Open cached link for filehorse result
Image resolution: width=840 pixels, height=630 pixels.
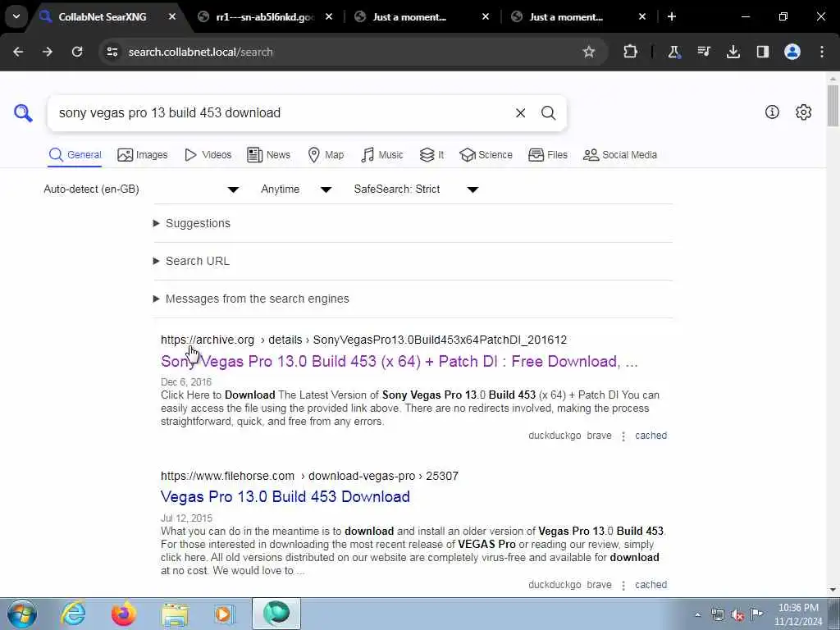(x=651, y=584)
